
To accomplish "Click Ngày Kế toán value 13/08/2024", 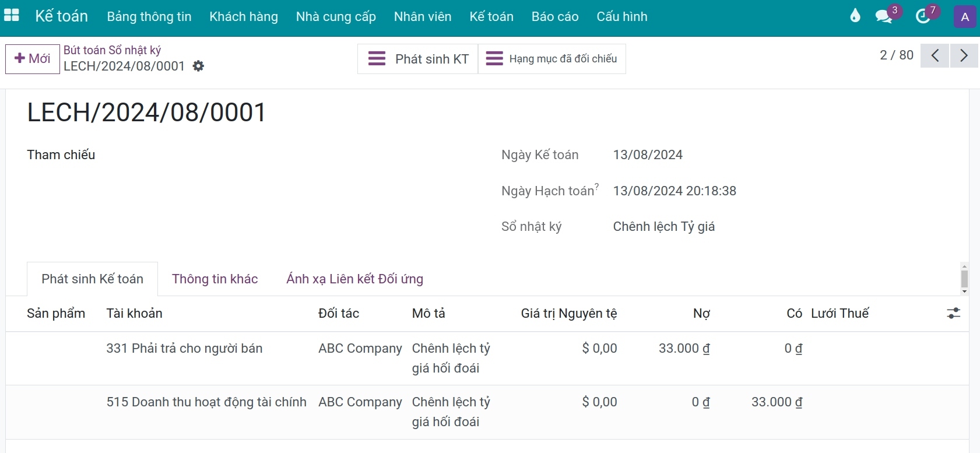I will tap(648, 154).
